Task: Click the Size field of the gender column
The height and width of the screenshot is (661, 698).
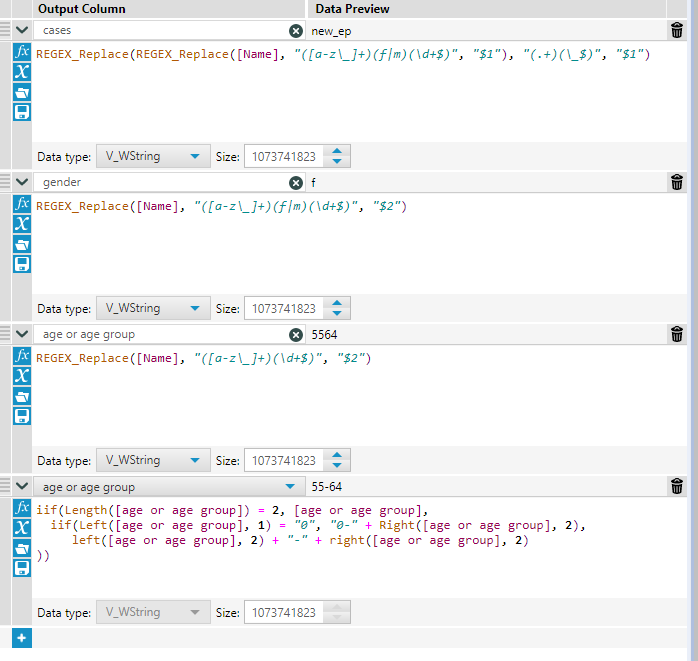Action: (284, 309)
